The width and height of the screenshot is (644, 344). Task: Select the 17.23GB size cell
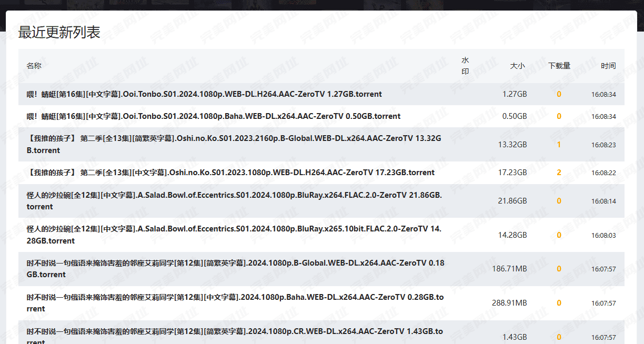[512, 173]
